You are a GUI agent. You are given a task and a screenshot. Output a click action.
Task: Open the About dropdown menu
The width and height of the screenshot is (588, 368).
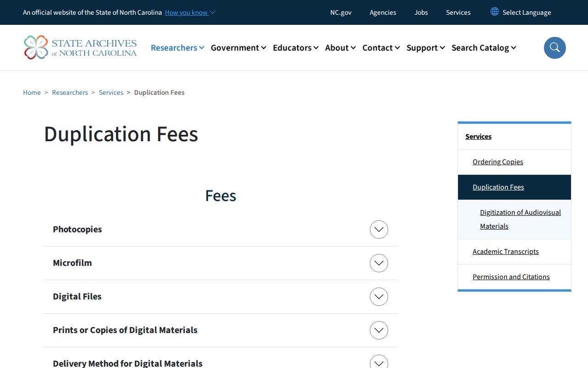[340, 48]
